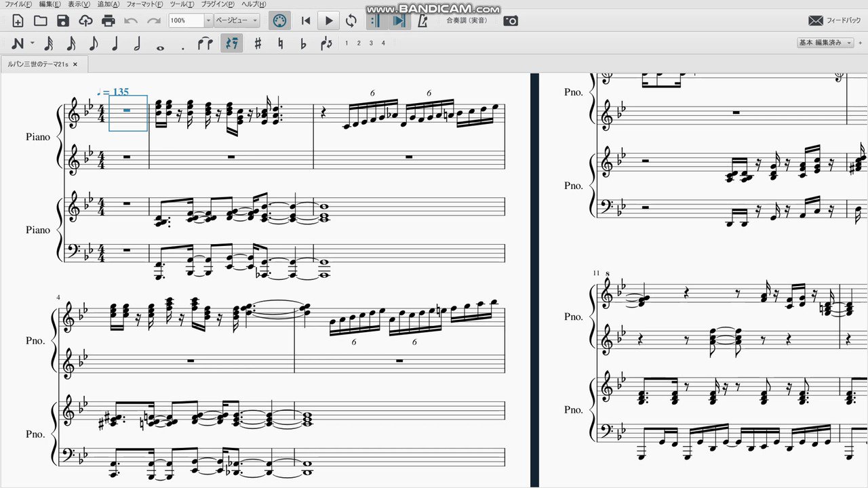Select the 16th note duration
Image resolution: width=868 pixels, height=488 pixels.
pos(71,44)
